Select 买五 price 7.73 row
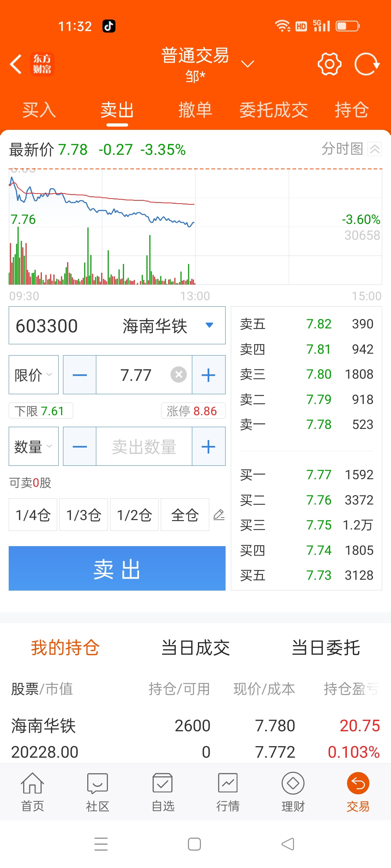This screenshot has height=868, width=391. tap(306, 575)
